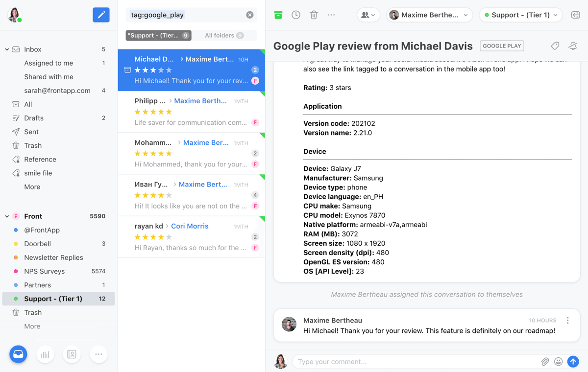Viewport: 588px width, 372px height.
Task: Archive the conversation with the green archive icon
Action: click(278, 15)
